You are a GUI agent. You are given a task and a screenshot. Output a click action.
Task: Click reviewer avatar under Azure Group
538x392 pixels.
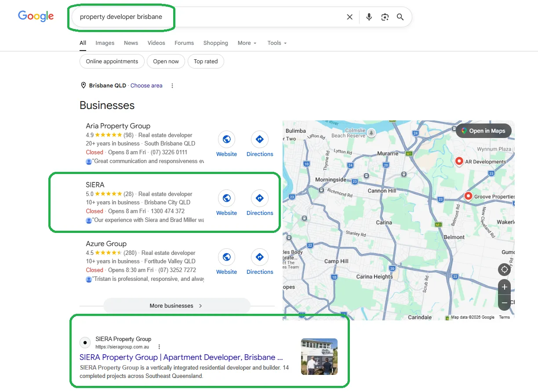tap(89, 279)
